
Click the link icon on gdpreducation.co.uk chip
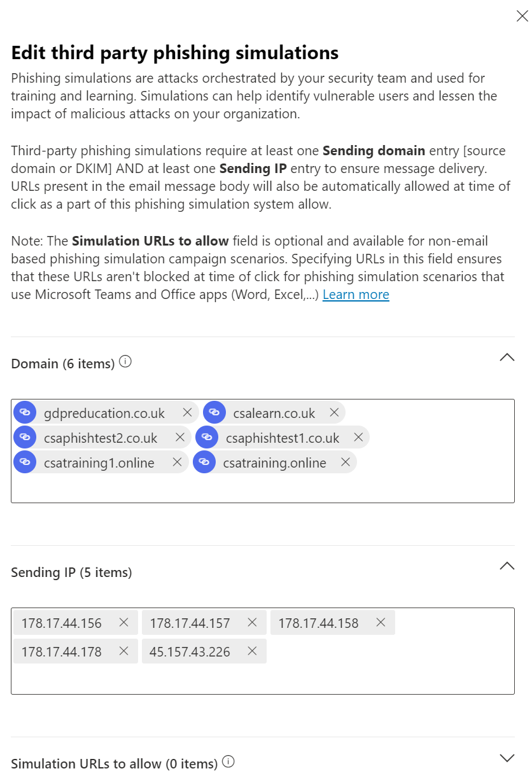tap(25, 412)
